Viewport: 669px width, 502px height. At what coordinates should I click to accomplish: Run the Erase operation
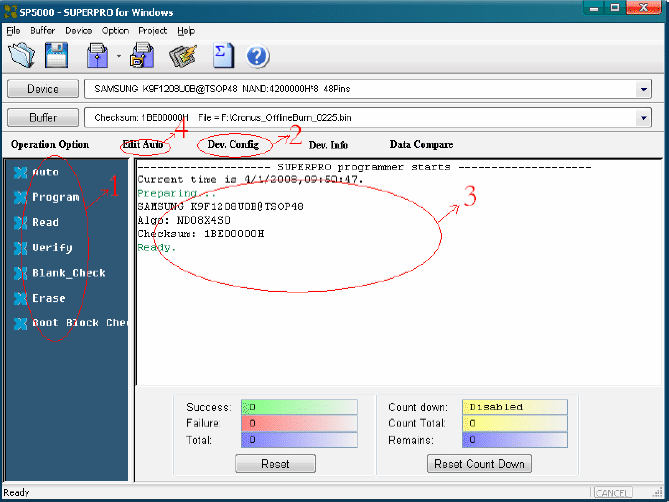pyautogui.click(x=49, y=298)
